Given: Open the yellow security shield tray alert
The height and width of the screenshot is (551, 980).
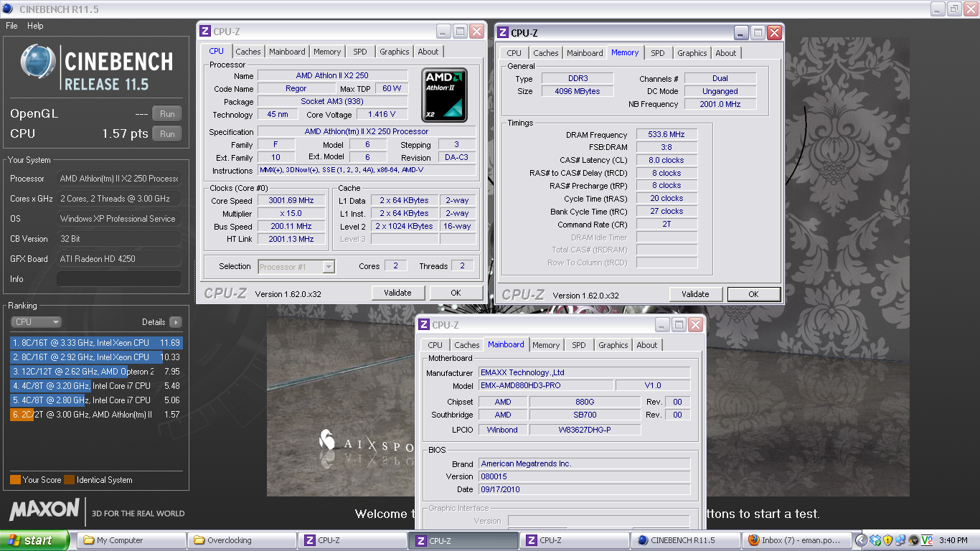Looking at the screenshot, I should click(x=887, y=540).
